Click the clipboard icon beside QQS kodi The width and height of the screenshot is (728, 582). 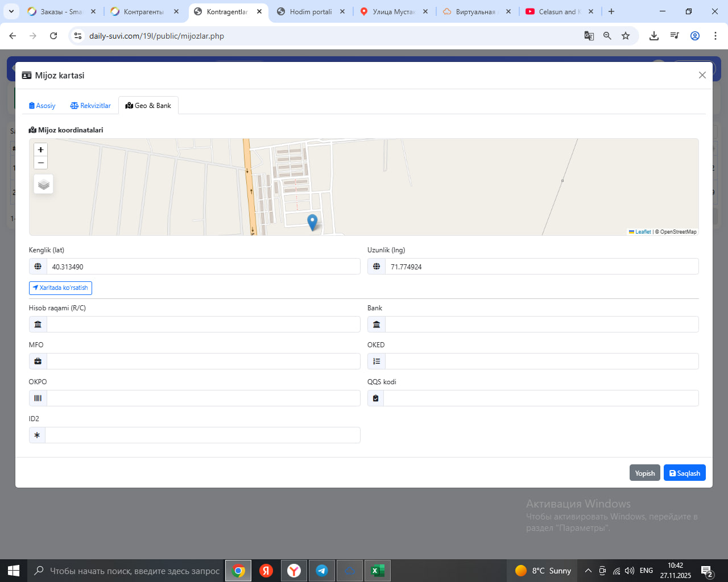375,398
